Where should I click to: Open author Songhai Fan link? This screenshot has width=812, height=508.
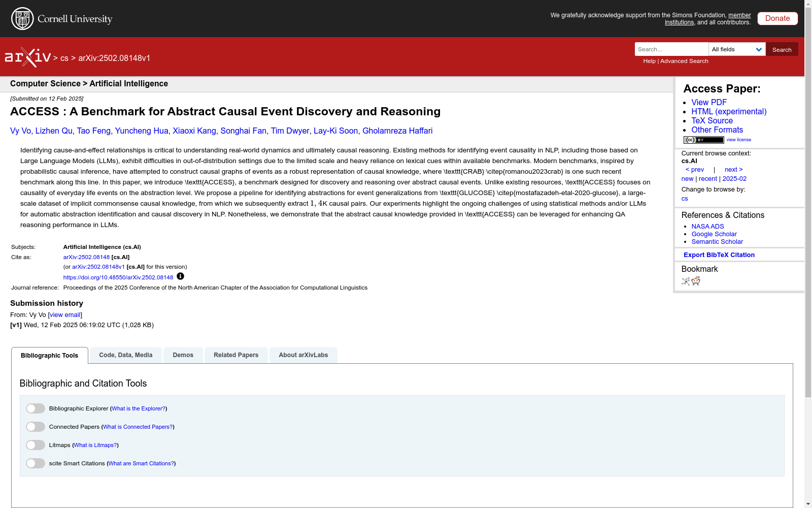[244, 131]
